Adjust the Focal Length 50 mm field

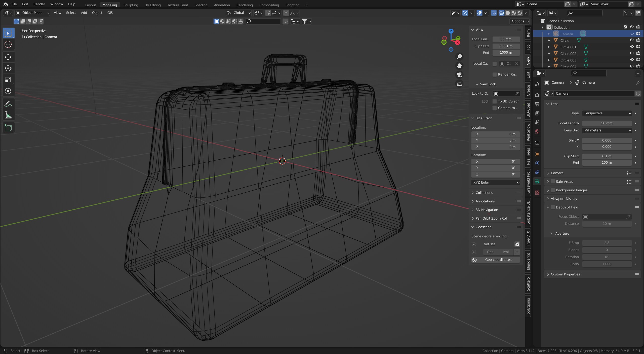[607, 123]
